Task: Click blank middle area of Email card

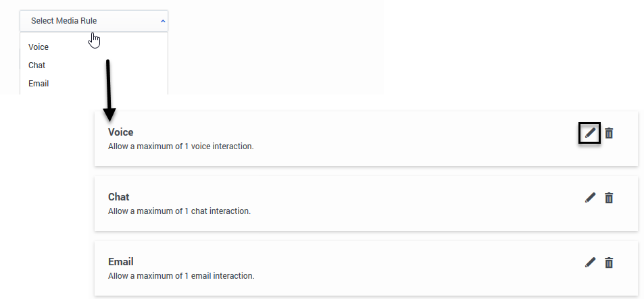Action: coord(405,268)
